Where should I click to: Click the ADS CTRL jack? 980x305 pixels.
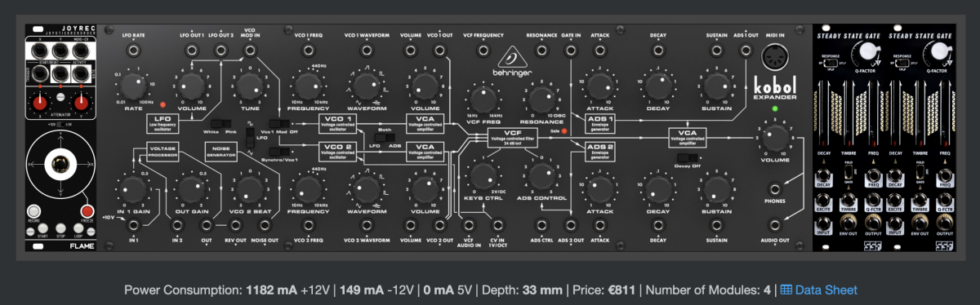tap(541, 226)
